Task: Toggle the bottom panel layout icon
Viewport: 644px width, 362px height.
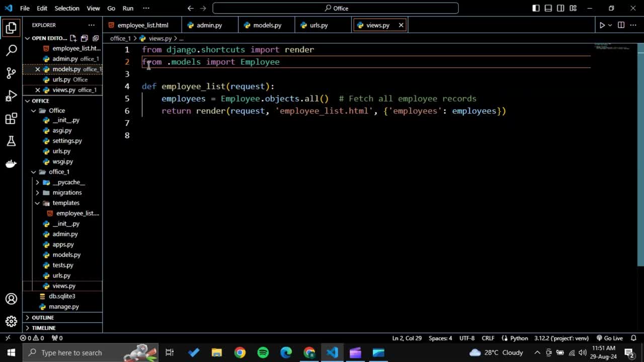Action: (548, 8)
